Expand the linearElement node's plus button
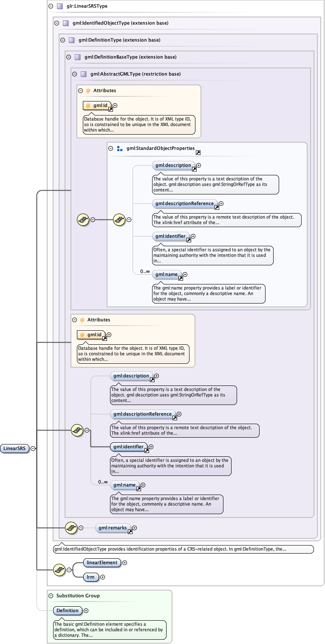The width and height of the screenshot is (325, 644). tap(124, 562)
